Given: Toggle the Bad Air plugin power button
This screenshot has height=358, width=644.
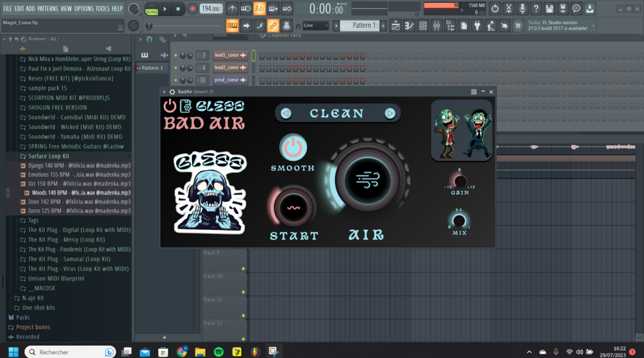Looking at the screenshot, I should (x=170, y=106).
